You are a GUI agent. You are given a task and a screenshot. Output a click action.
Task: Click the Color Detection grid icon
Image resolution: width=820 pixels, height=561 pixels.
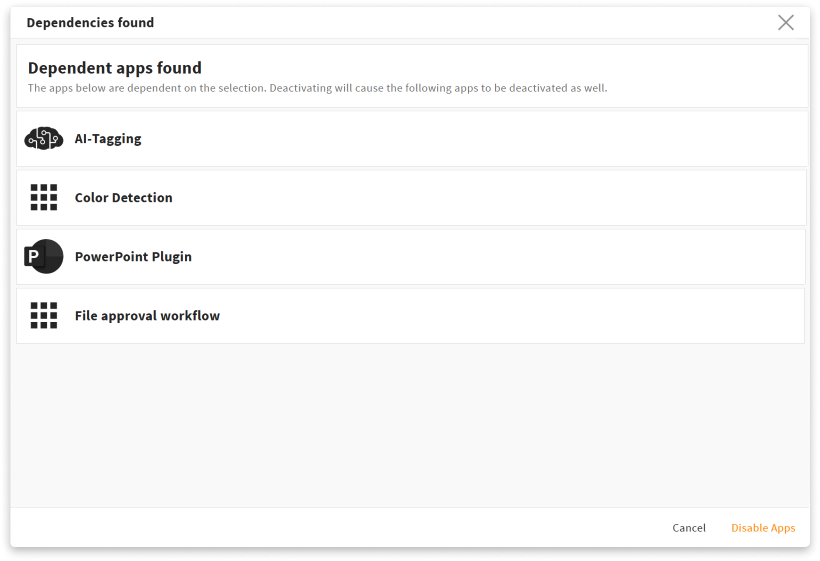[x=44, y=198]
